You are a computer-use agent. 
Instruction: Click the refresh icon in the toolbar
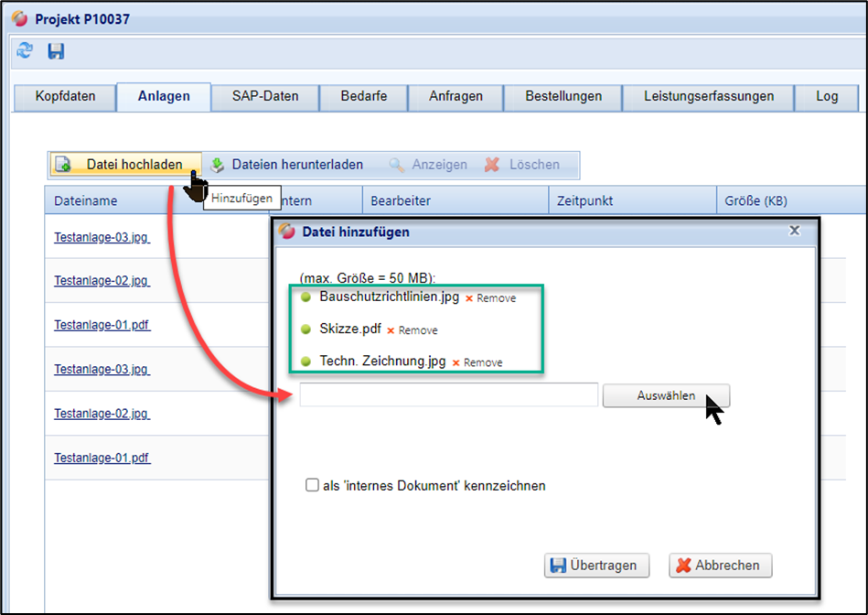[x=25, y=51]
